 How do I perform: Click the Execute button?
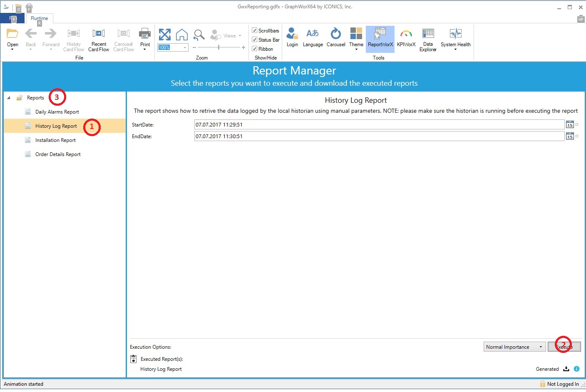[x=564, y=347]
